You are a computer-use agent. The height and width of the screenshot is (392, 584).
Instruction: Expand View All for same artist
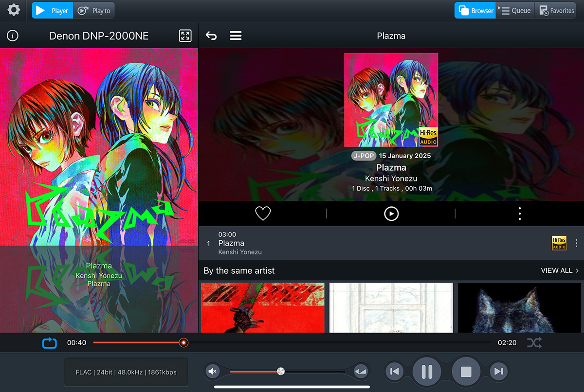pos(560,270)
